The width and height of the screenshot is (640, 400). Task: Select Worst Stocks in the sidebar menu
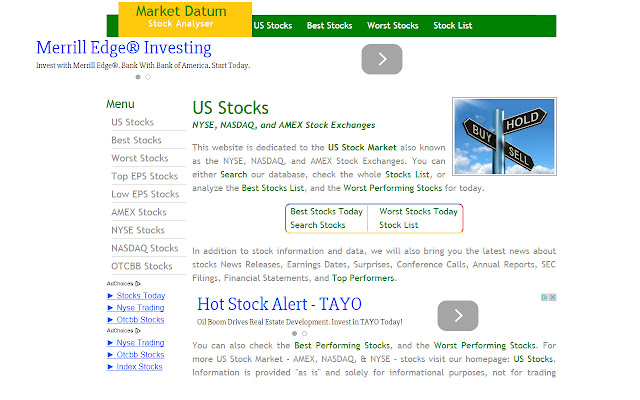(x=140, y=158)
